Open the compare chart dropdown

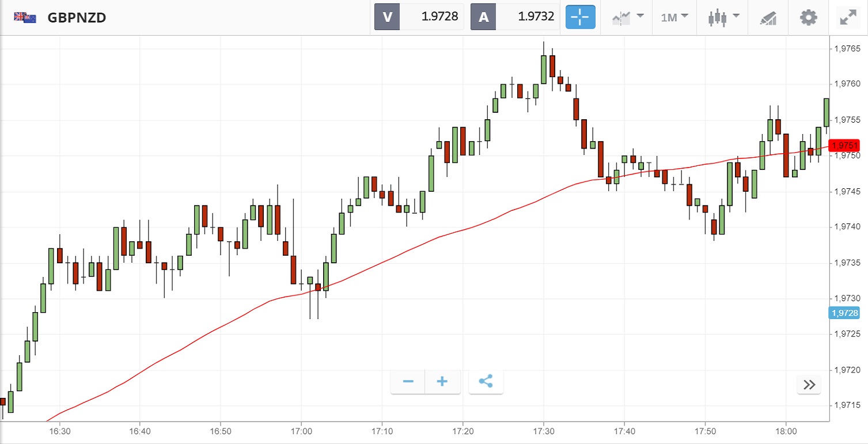pos(627,17)
